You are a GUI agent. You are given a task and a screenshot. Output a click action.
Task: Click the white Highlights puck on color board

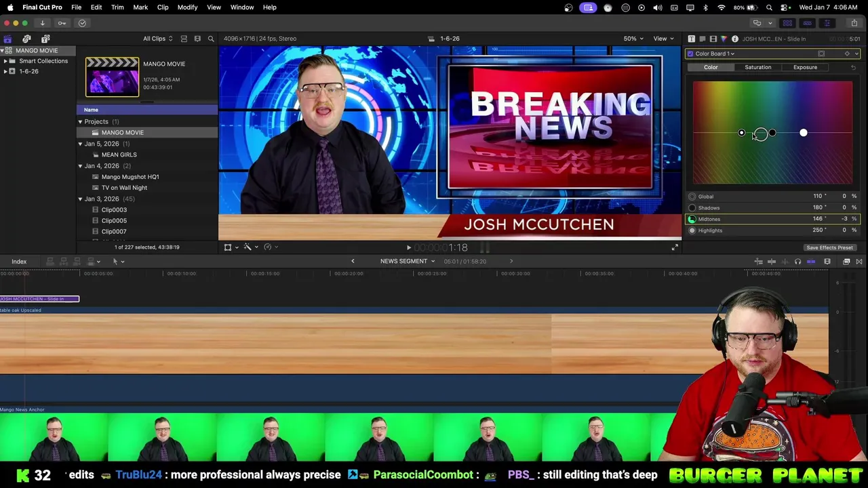coord(804,133)
